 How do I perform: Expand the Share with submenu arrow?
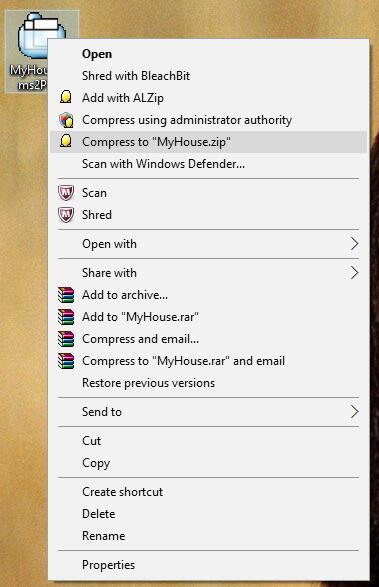pyautogui.click(x=354, y=273)
